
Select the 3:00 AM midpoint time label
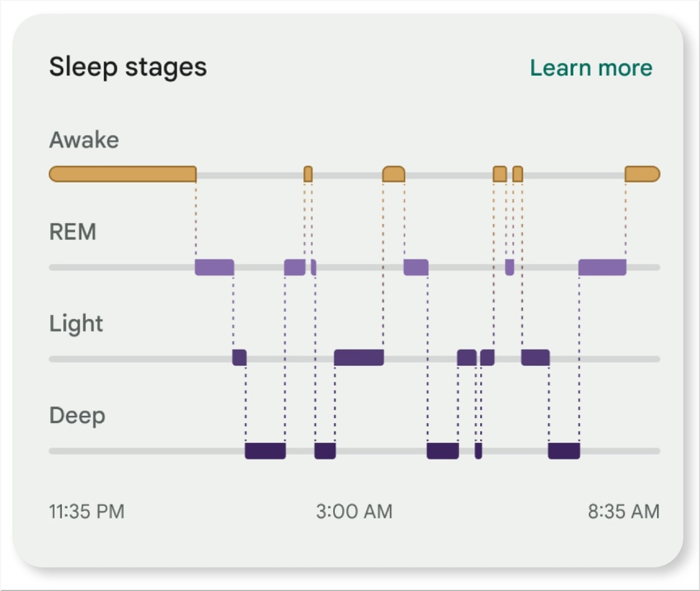(354, 511)
